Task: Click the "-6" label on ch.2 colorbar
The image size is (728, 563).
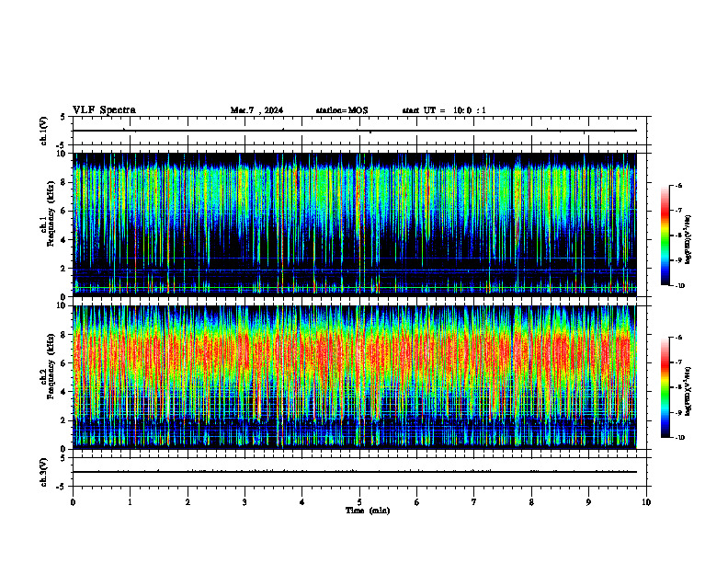Action: point(678,338)
